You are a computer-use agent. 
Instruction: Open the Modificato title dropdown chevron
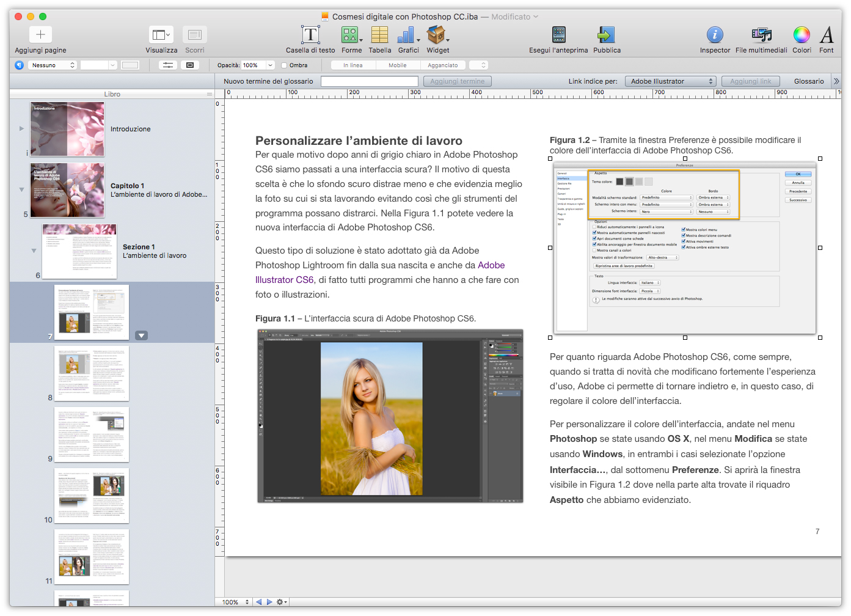[536, 16]
